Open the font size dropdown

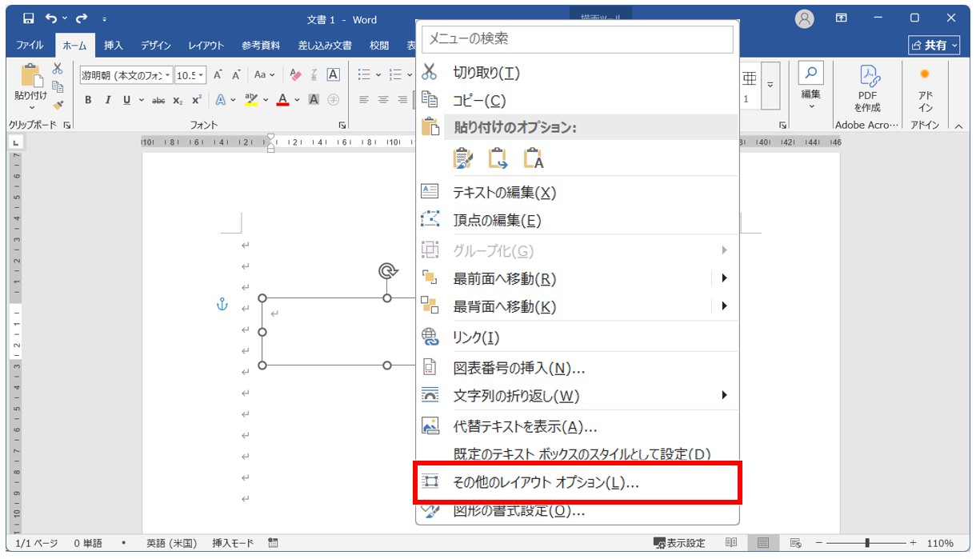201,75
